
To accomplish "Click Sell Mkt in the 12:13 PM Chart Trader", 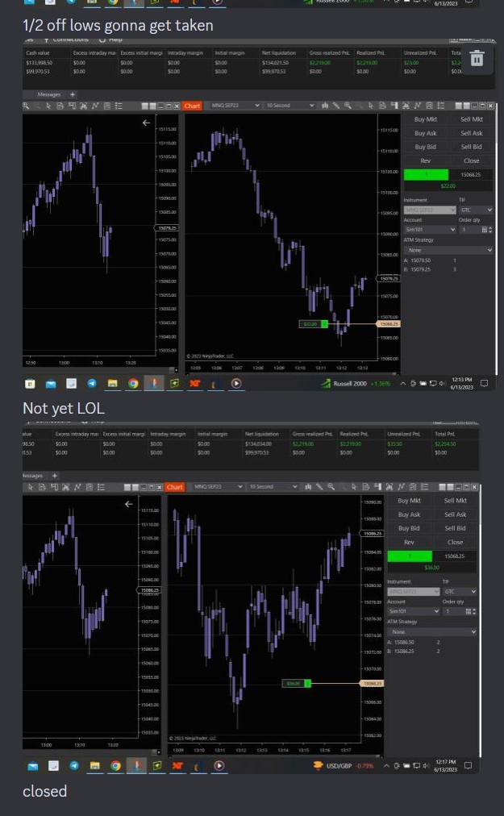I will pos(472,119).
